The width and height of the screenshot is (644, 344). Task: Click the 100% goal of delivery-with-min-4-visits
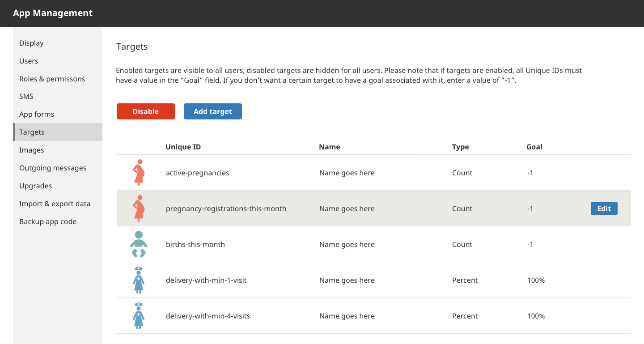pyautogui.click(x=536, y=316)
